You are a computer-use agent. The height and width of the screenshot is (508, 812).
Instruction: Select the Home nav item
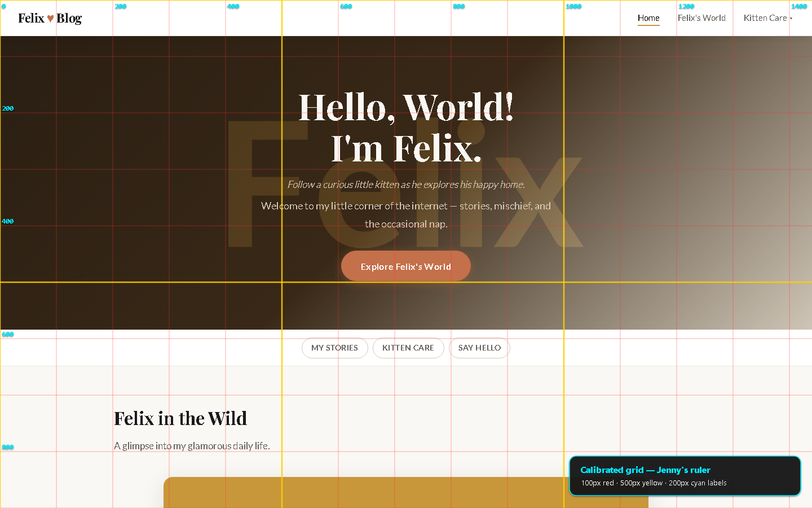coord(648,18)
